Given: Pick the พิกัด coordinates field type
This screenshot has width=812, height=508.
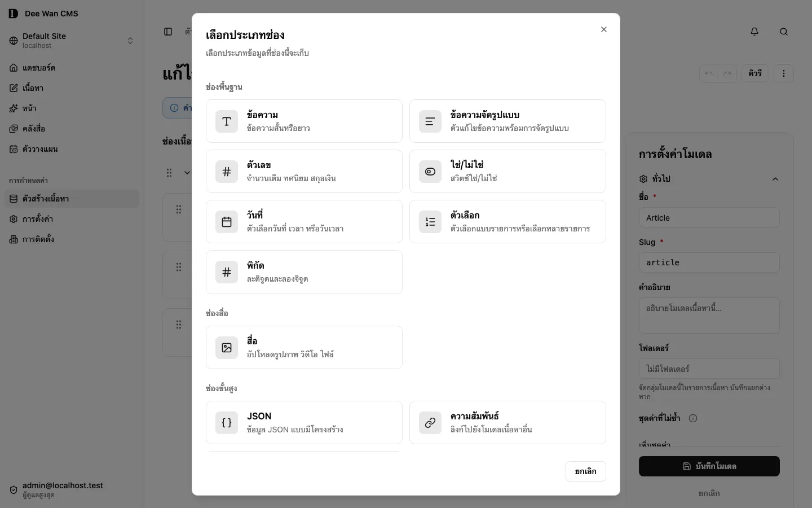Looking at the screenshot, I should 304,272.
